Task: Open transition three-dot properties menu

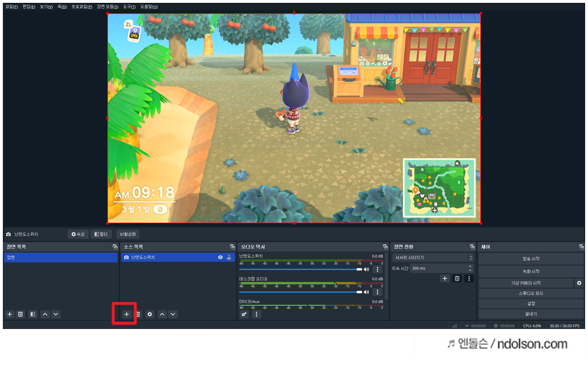Action: [469, 278]
